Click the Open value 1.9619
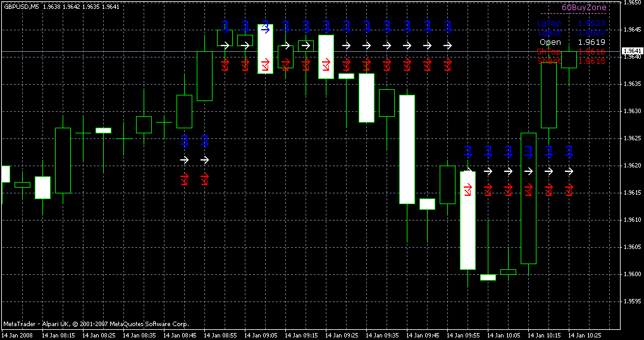The image size is (644, 340). 591,42
